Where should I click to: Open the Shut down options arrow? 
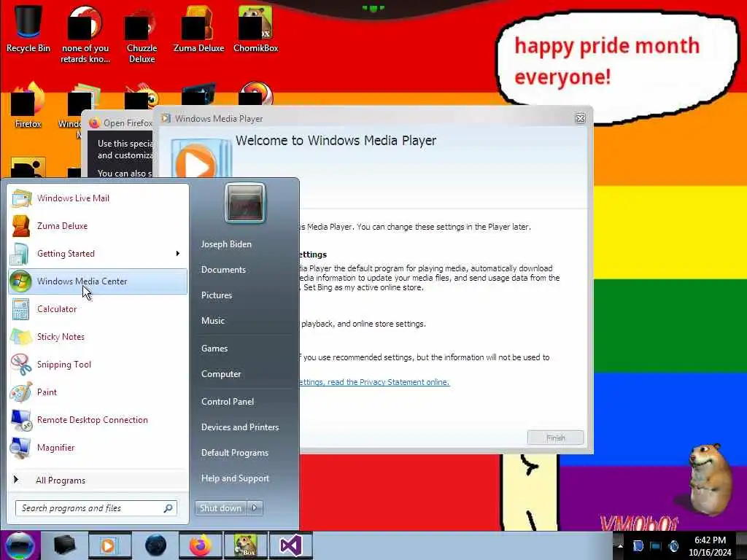(x=255, y=508)
